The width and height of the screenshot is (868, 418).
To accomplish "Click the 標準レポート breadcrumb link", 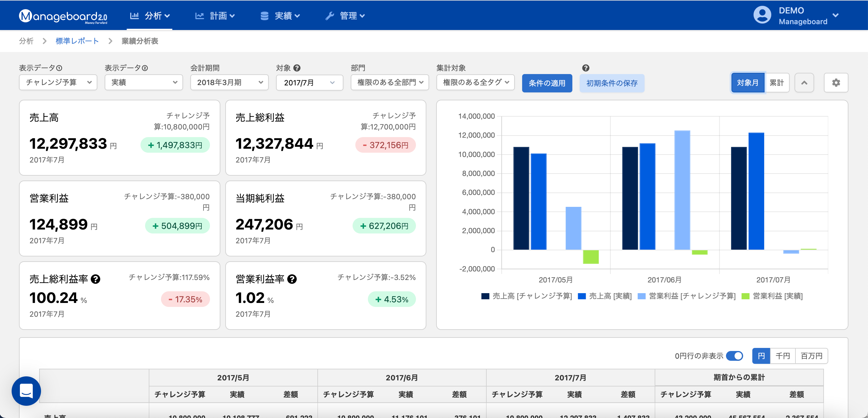I will 77,41.
